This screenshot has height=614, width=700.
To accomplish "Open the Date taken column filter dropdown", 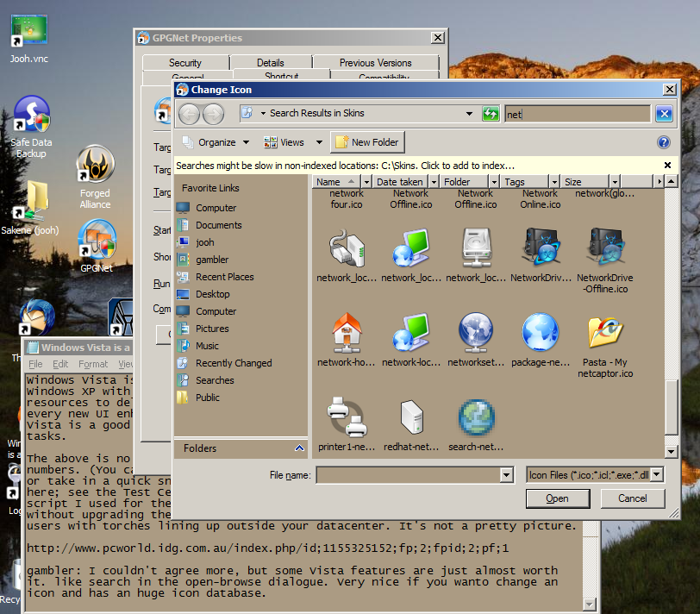I will point(433,182).
